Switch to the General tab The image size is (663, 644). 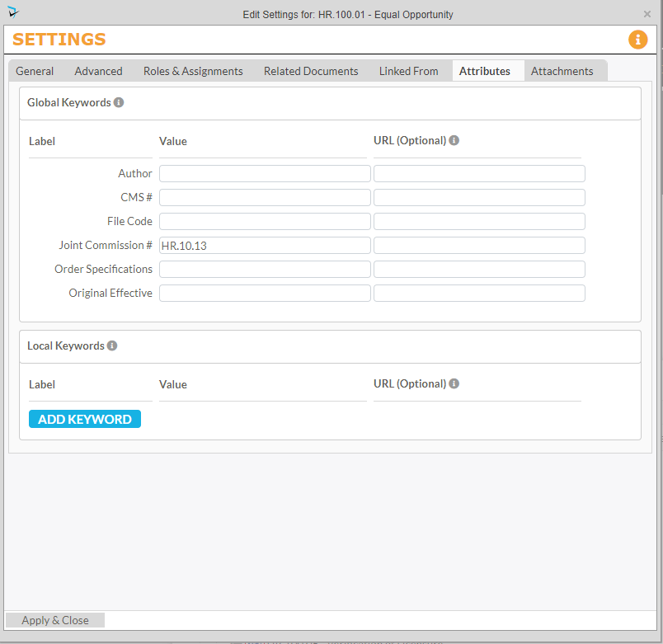click(35, 71)
